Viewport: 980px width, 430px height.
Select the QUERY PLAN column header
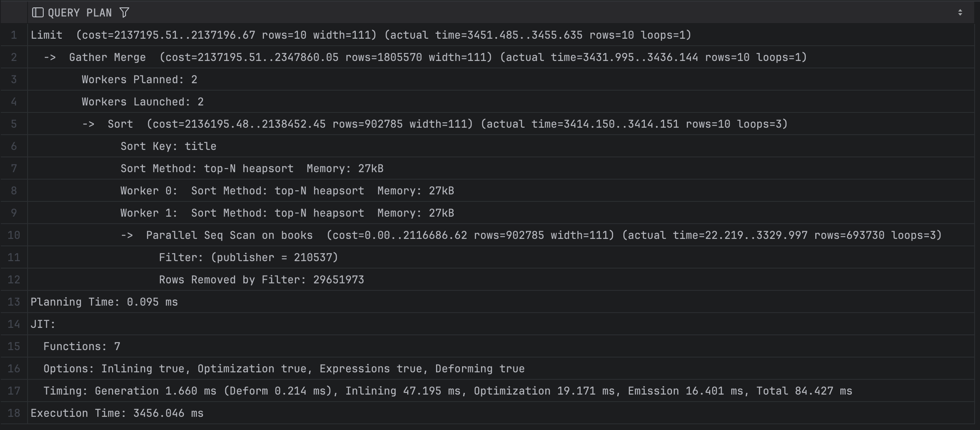pos(80,13)
